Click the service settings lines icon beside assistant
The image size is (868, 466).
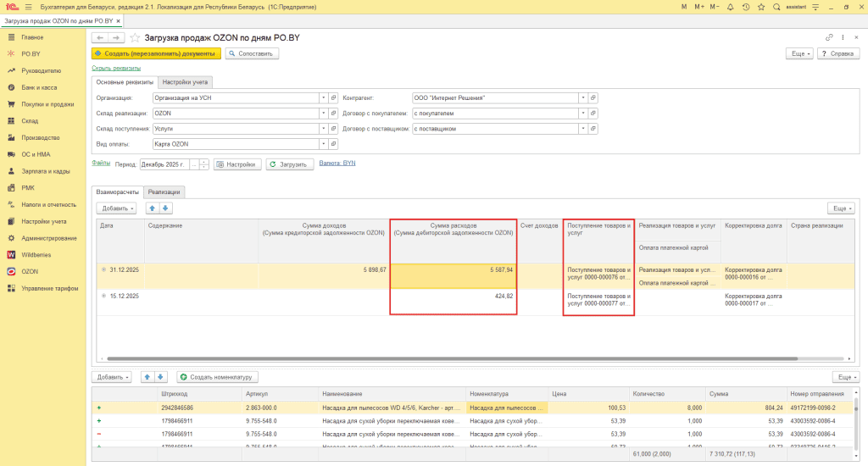[x=815, y=7]
